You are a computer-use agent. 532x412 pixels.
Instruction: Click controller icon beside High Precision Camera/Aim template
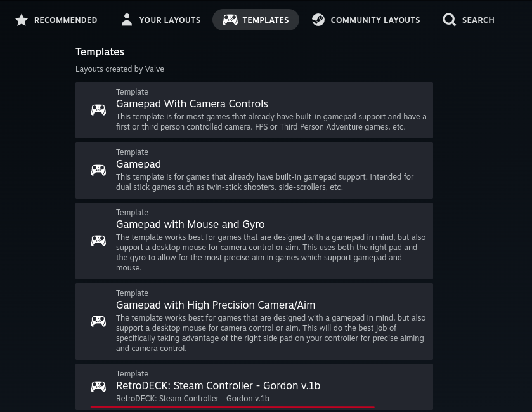(x=98, y=321)
